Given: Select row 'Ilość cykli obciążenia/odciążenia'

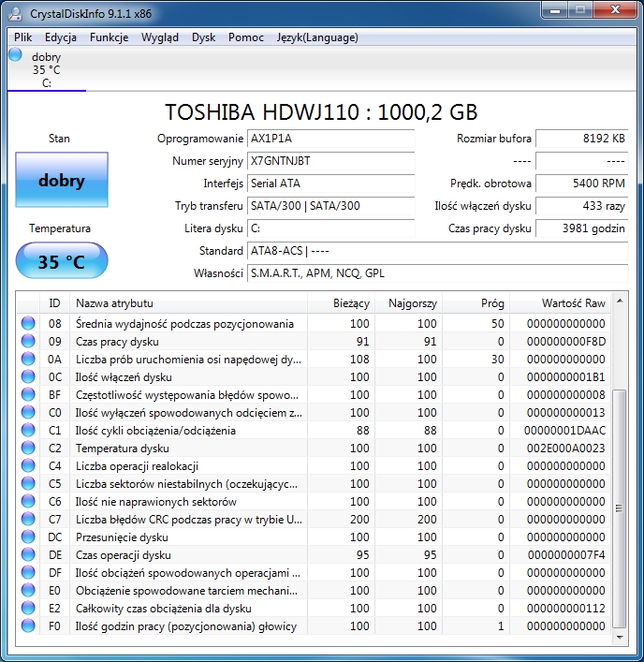Looking at the screenshot, I should 314,430.
